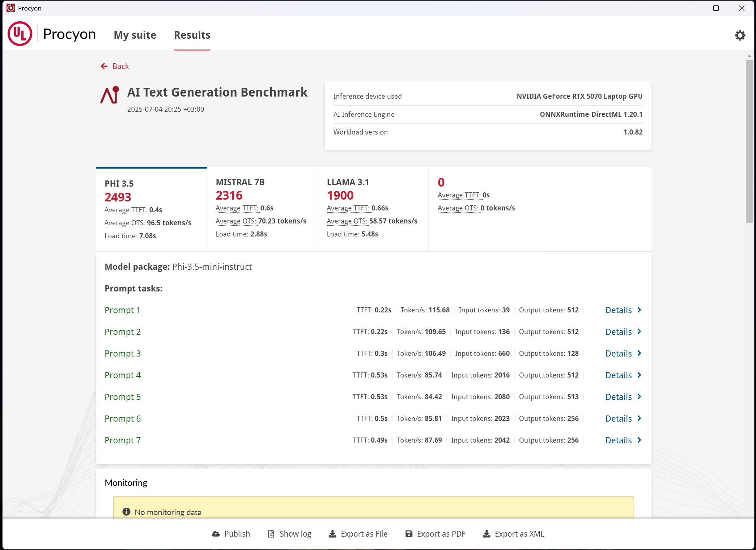756x550 pixels.
Task: Click the back arrow icon
Action: (x=104, y=66)
